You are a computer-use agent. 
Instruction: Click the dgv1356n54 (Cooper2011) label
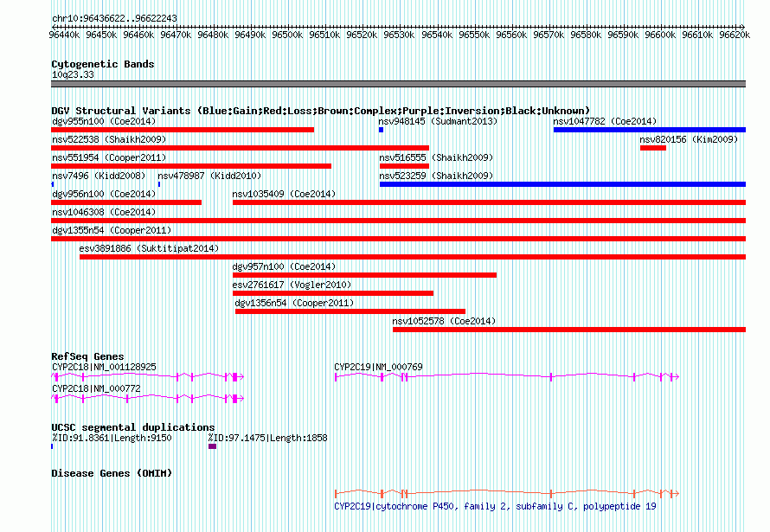click(x=294, y=303)
